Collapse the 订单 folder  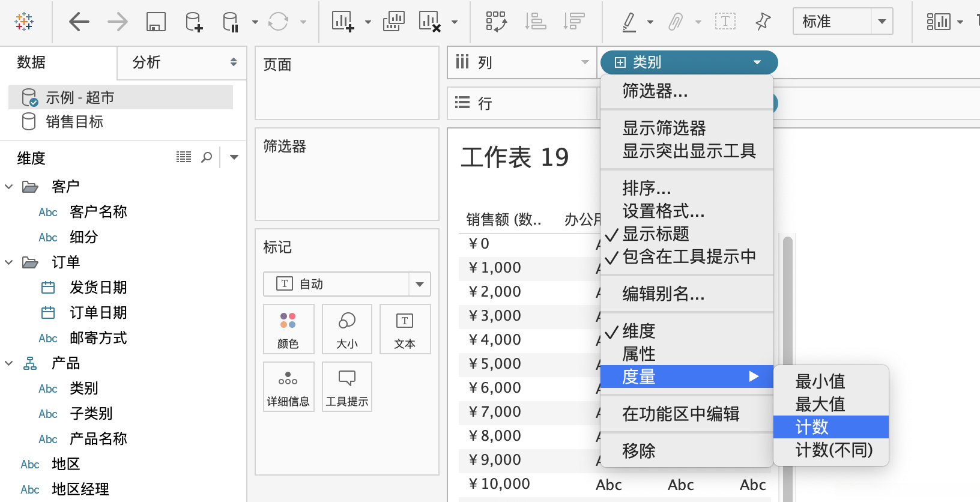pyautogui.click(x=9, y=262)
